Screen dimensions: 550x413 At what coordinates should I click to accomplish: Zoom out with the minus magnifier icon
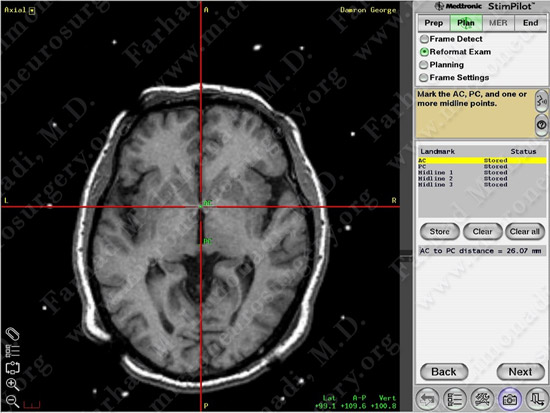coord(13,401)
